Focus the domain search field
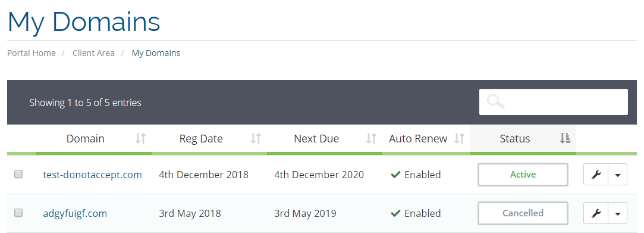Screen dimensions: 644x233 click(x=553, y=102)
